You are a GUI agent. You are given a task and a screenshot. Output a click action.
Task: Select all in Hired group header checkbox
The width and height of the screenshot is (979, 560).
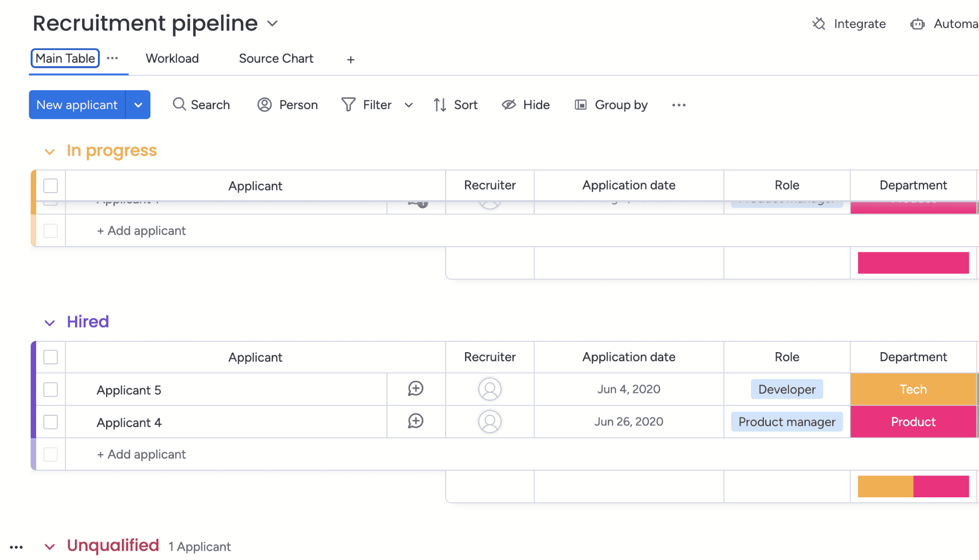tap(50, 357)
